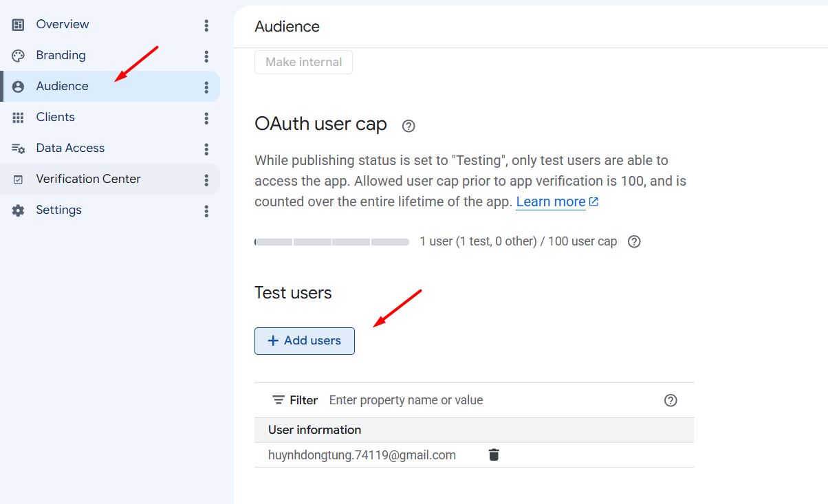Click the help icon in the filter bar
The image size is (828, 504).
tap(671, 400)
